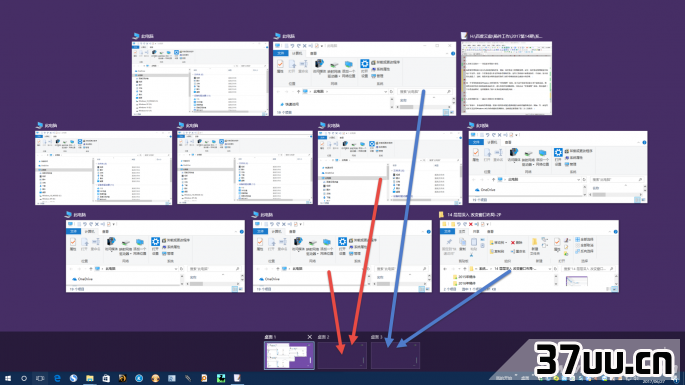The image size is (685, 385).
Task: Click the settings gear in the 快速访问 window
Action: (364, 64)
